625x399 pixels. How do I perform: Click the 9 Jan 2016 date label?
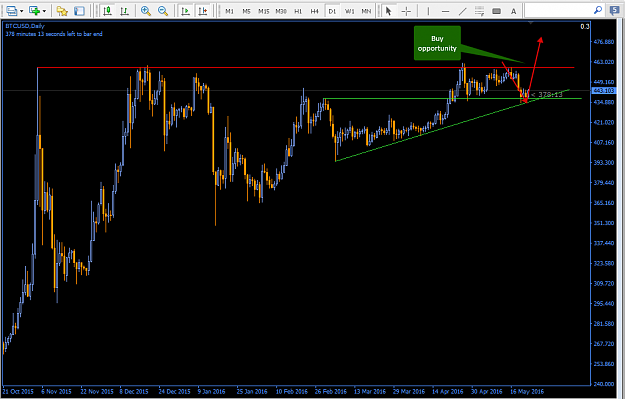point(212,391)
